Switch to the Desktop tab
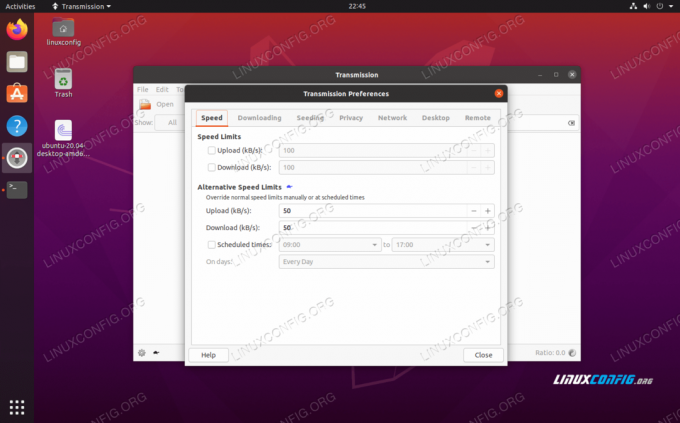Viewport: 680px width, 423px height. [436, 118]
